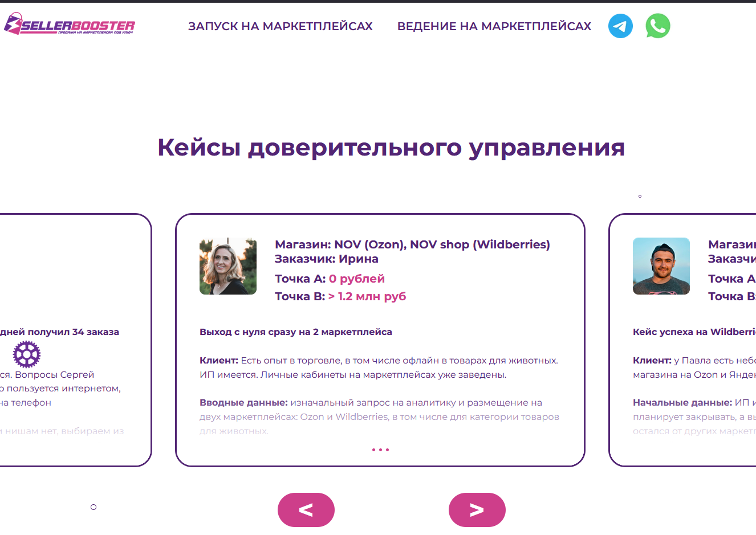
Task: Click Irina's profile photo
Action: pyautogui.click(x=228, y=266)
